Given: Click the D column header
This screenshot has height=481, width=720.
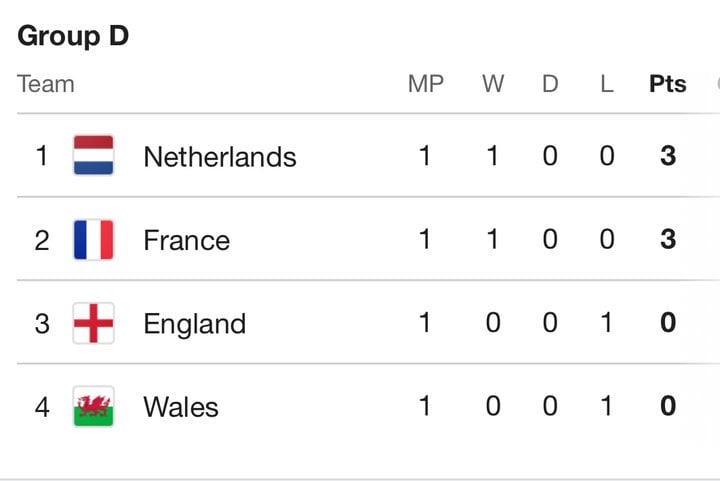Looking at the screenshot, I should [550, 84].
